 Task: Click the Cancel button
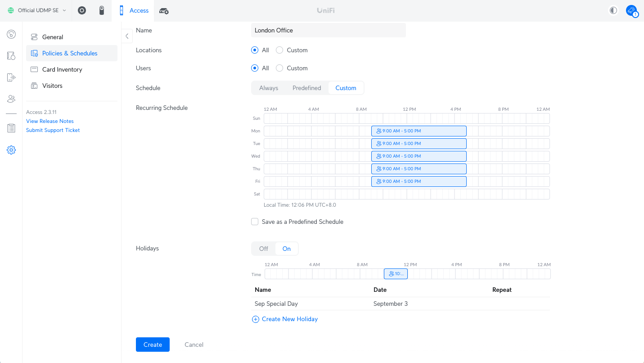click(194, 345)
